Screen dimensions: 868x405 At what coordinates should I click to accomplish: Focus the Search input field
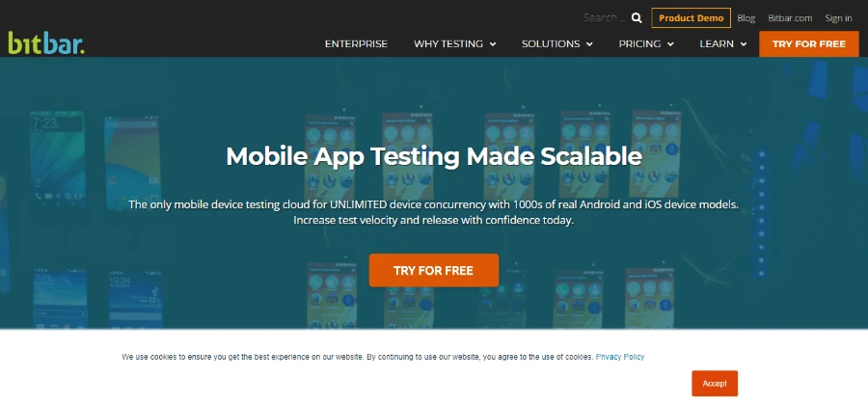603,17
